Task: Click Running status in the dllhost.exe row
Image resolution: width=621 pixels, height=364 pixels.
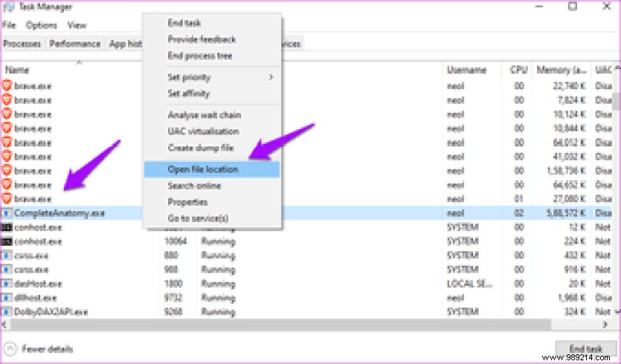Action: 218,298
